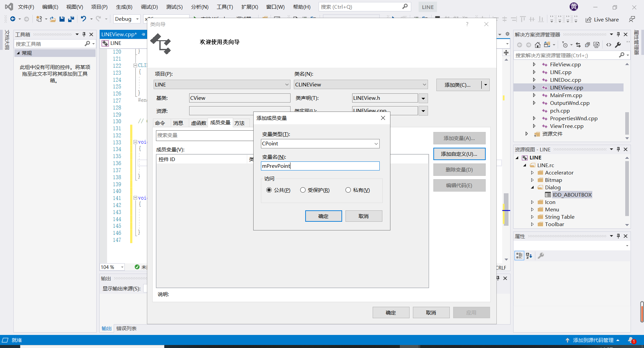Open the Live Share feature

[602, 19]
